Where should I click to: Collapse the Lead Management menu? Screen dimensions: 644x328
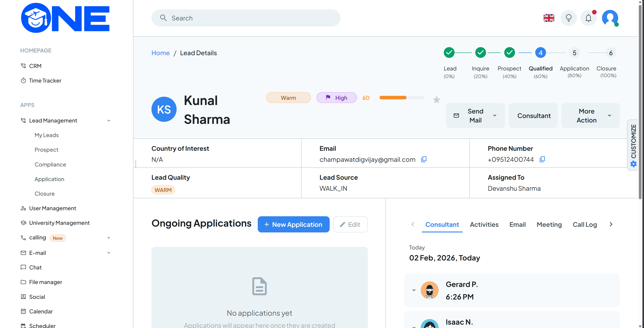coord(109,120)
